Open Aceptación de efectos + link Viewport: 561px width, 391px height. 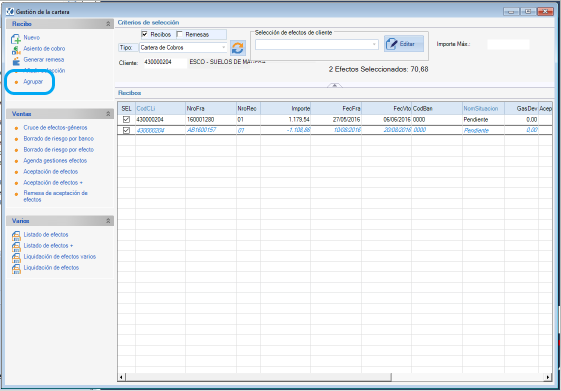click(x=53, y=183)
